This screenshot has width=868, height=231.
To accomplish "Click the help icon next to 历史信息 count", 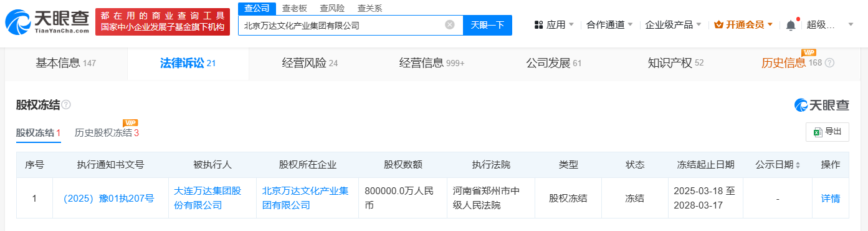I will [x=829, y=63].
